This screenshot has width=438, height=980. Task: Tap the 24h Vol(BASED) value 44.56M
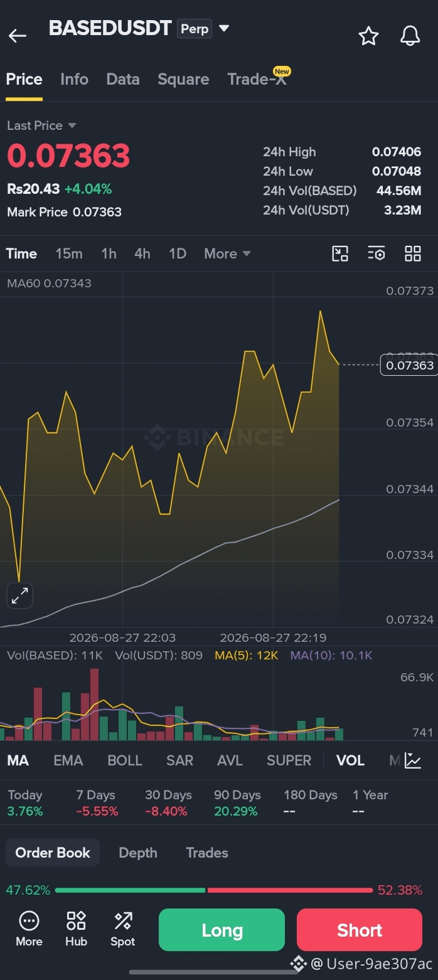click(x=398, y=191)
